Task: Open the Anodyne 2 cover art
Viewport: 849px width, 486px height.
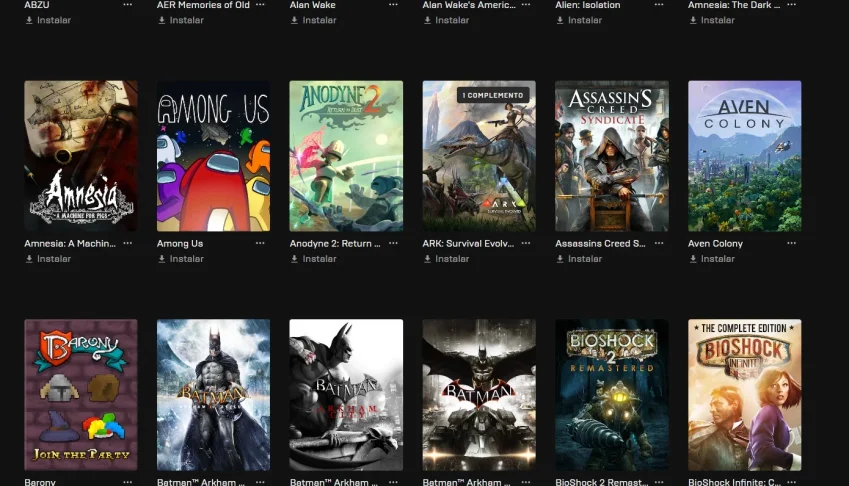Action: click(x=346, y=156)
